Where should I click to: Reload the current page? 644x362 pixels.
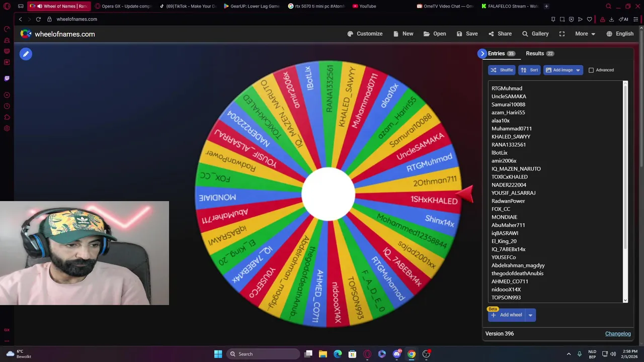coord(38,19)
